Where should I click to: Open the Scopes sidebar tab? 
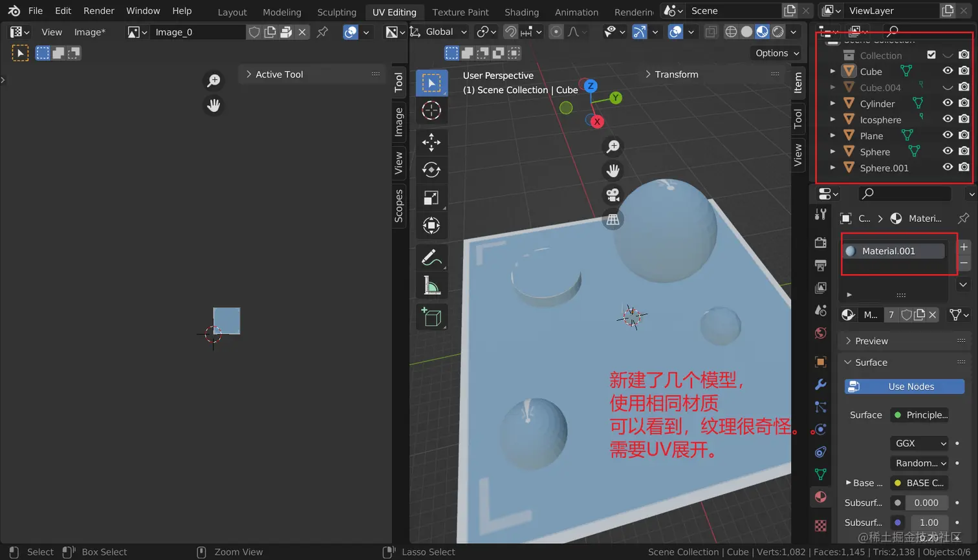399,206
